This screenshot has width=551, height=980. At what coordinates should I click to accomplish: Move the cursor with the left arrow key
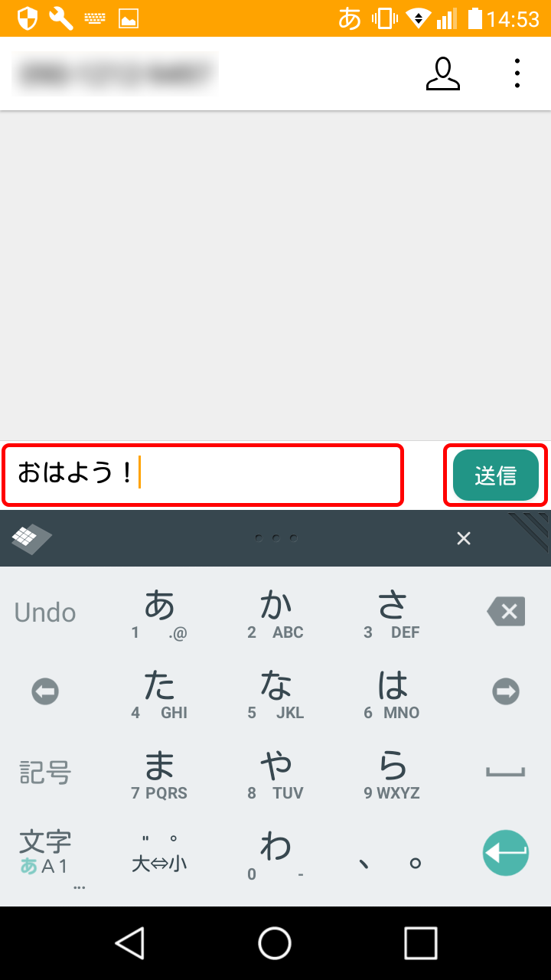pyautogui.click(x=45, y=692)
